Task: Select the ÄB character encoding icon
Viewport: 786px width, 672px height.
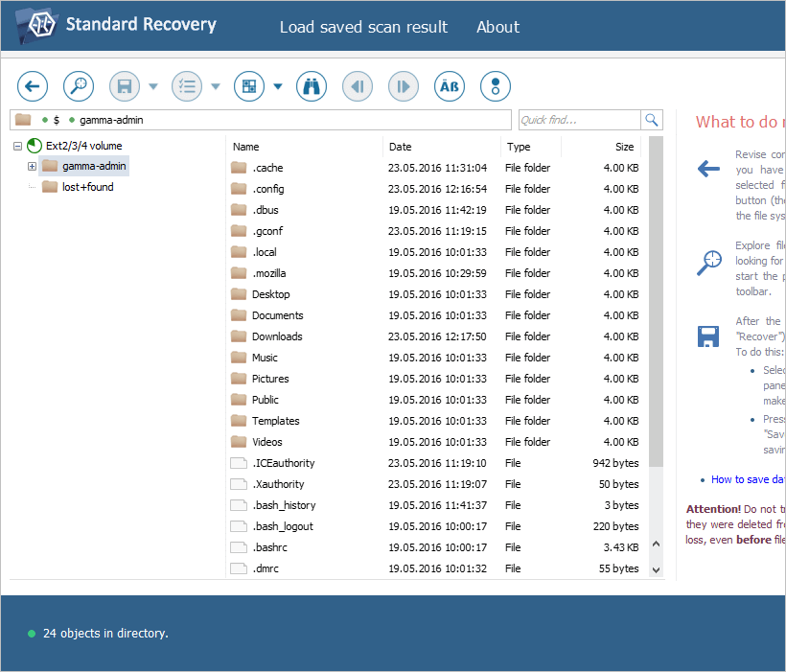Action: click(449, 86)
